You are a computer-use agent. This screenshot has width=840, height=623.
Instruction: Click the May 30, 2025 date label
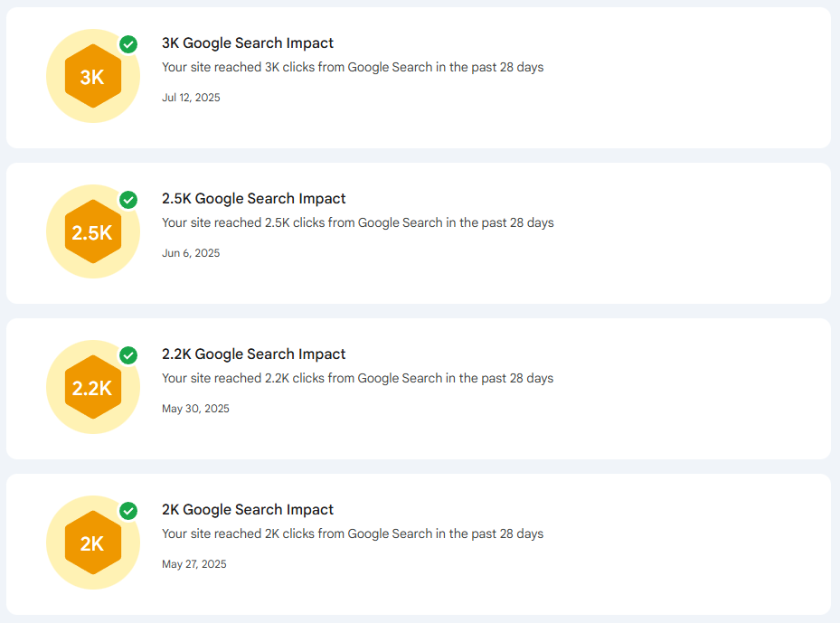click(194, 408)
